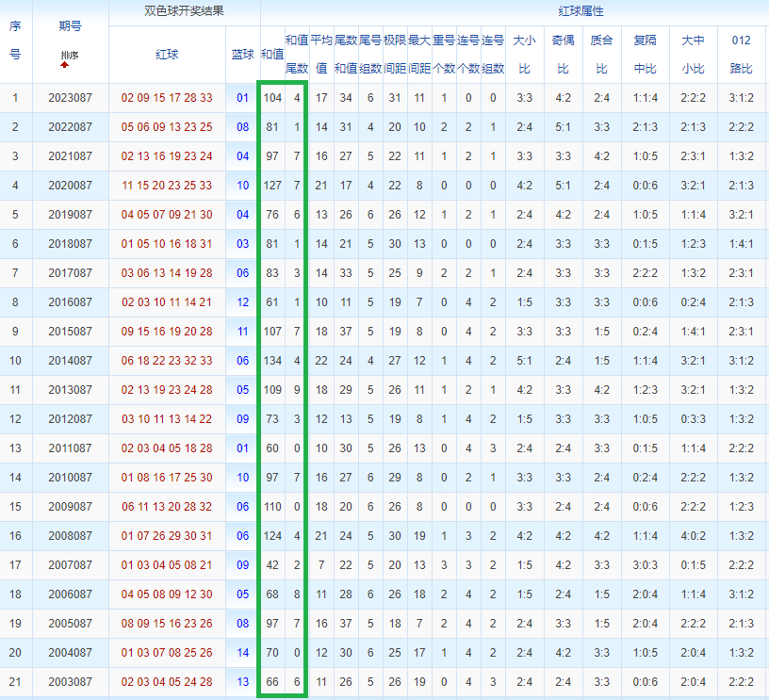Click the 大中小比 column header
This screenshot has width=769, height=700.
point(693,55)
